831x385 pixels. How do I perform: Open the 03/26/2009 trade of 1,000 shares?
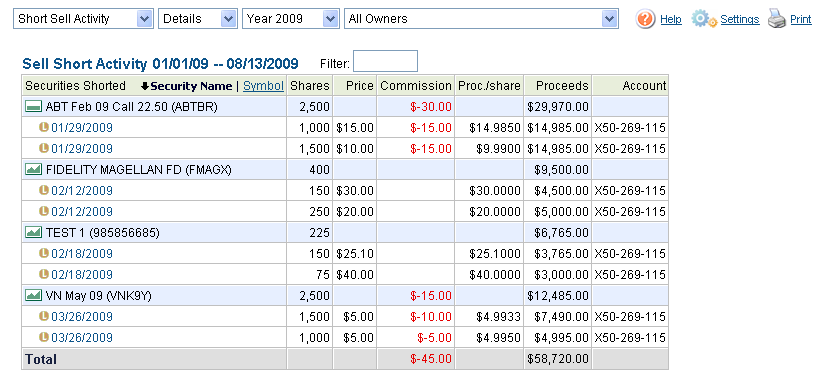pyautogui.click(x=82, y=338)
